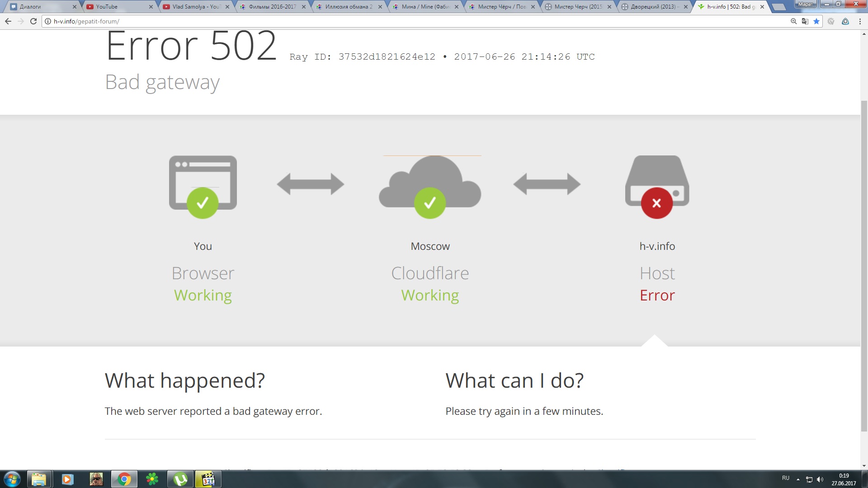Viewport: 868px width, 488px height.
Task: Click the browser back arrow
Action: [x=8, y=21]
